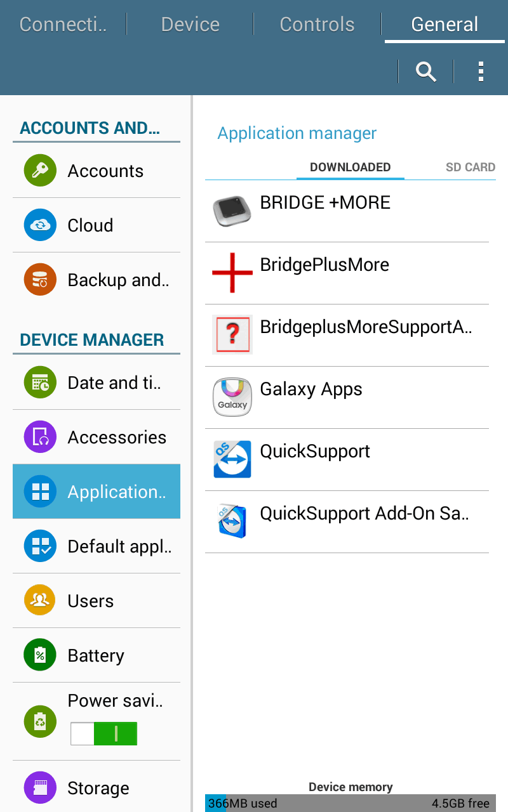Tap the search magnifier icon
The image size is (508, 812).
425,71
